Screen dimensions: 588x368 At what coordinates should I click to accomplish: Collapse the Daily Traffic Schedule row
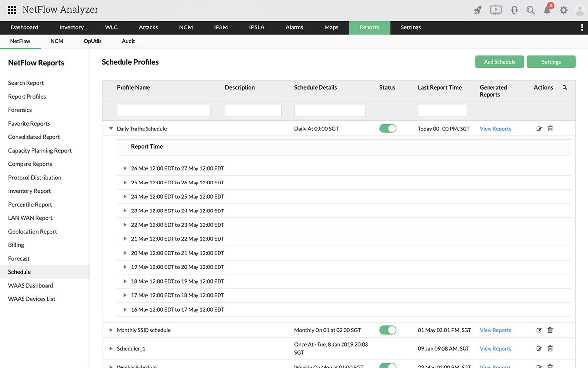(111, 129)
